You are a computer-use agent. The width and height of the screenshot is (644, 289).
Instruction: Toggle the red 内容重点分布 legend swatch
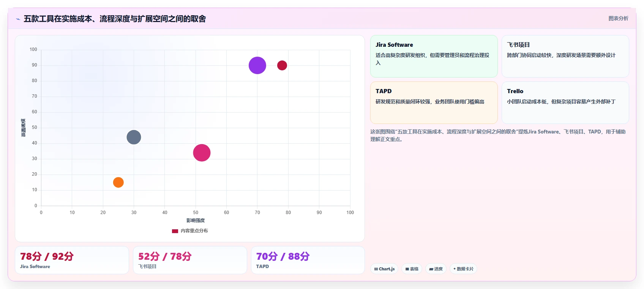pyautogui.click(x=175, y=231)
